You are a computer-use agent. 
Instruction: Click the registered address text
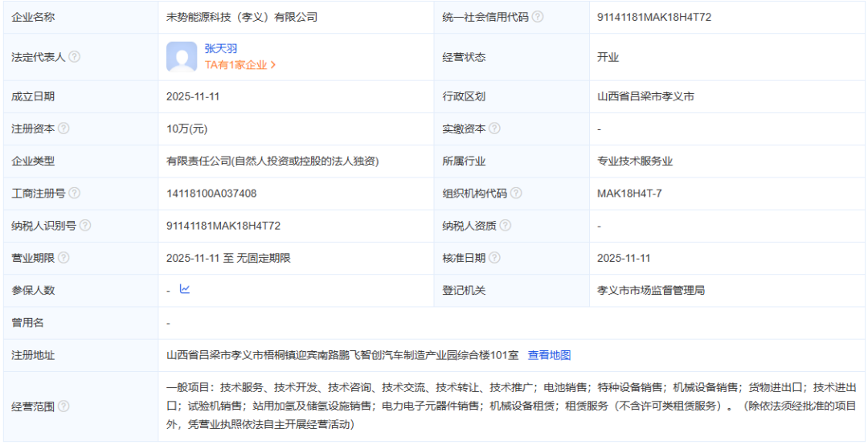[343, 355]
